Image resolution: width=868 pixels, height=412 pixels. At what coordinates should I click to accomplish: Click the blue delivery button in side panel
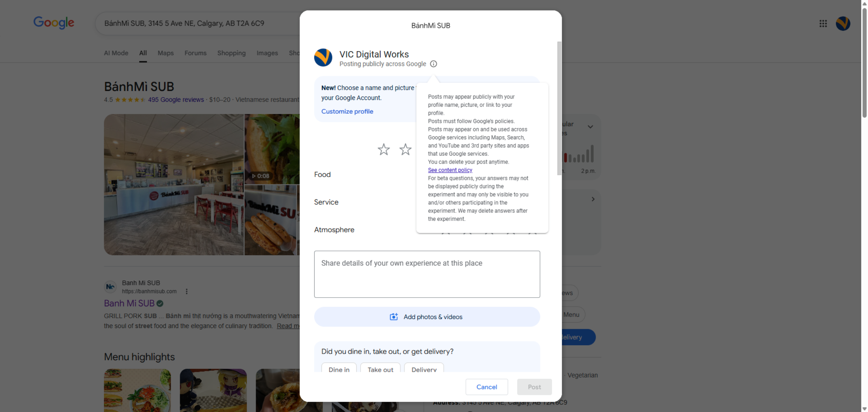(x=578, y=337)
